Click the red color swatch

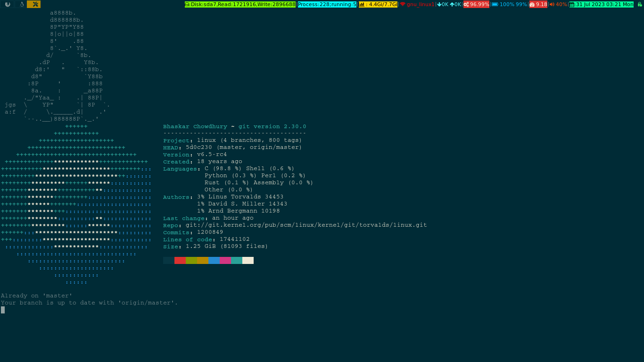click(180, 260)
